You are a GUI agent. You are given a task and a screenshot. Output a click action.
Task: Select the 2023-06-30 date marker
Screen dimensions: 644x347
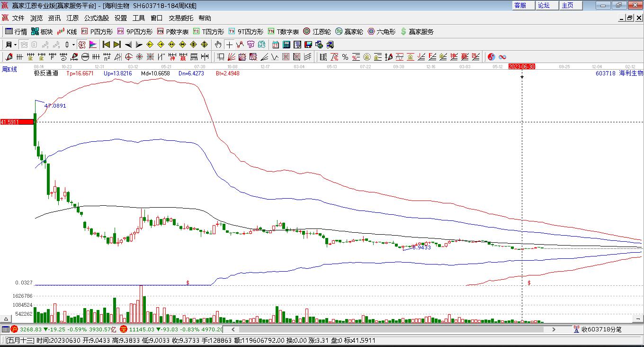[522, 67]
